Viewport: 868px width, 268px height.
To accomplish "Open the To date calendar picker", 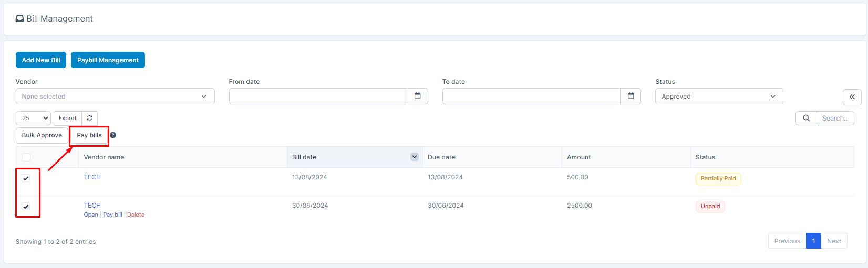I will 631,96.
